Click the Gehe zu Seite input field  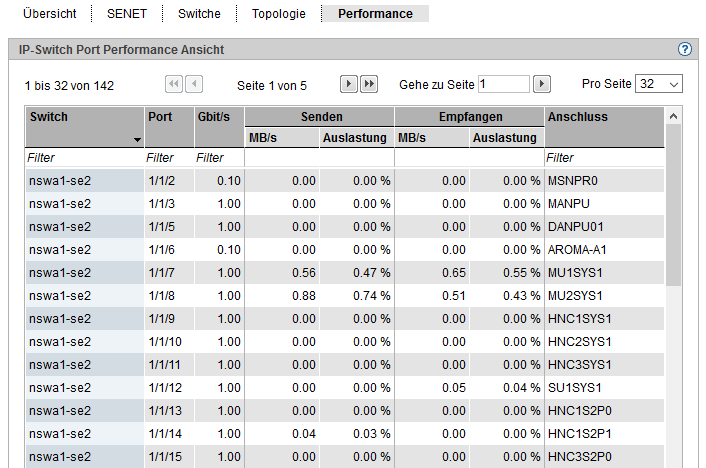504,85
